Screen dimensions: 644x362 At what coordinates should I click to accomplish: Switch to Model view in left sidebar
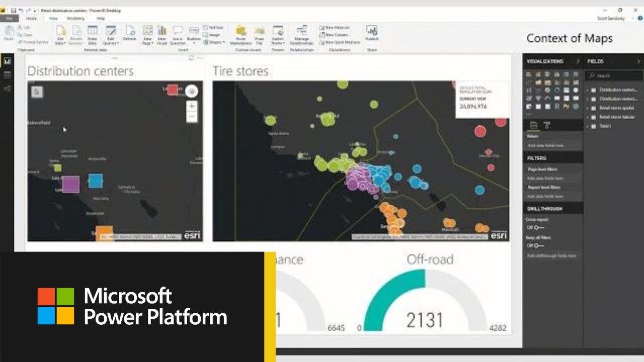(x=7, y=89)
